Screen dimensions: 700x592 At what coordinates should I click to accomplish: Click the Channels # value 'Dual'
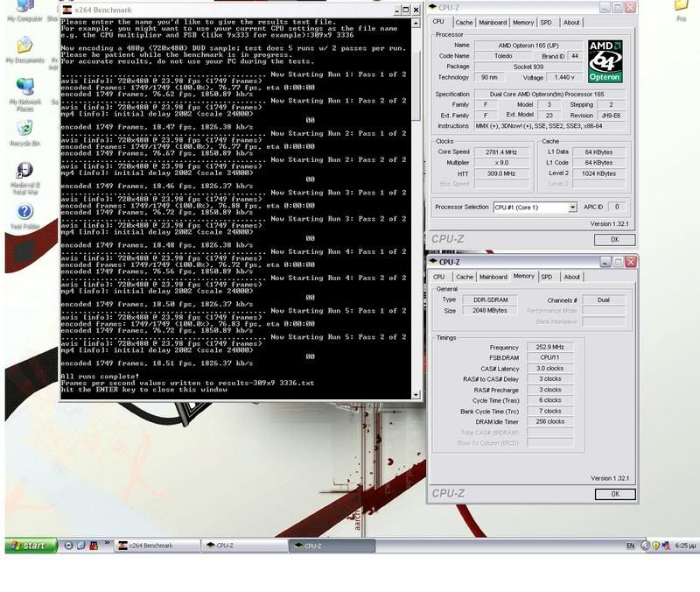coord(604,300)
